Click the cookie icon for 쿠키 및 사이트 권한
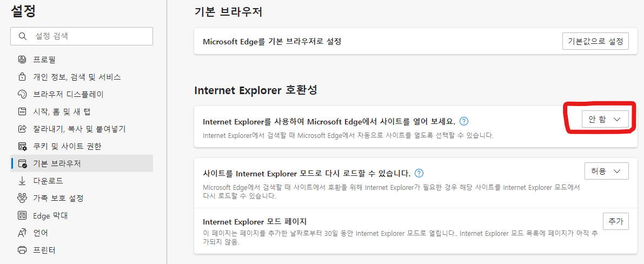The width and height of the screenshot is (644, 264). [22, 146]
